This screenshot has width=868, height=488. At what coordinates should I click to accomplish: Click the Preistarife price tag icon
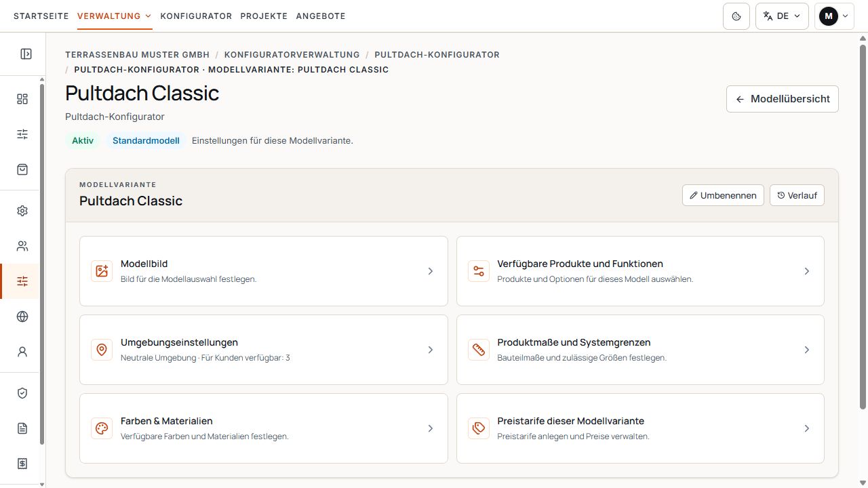(x=479, y=428)
